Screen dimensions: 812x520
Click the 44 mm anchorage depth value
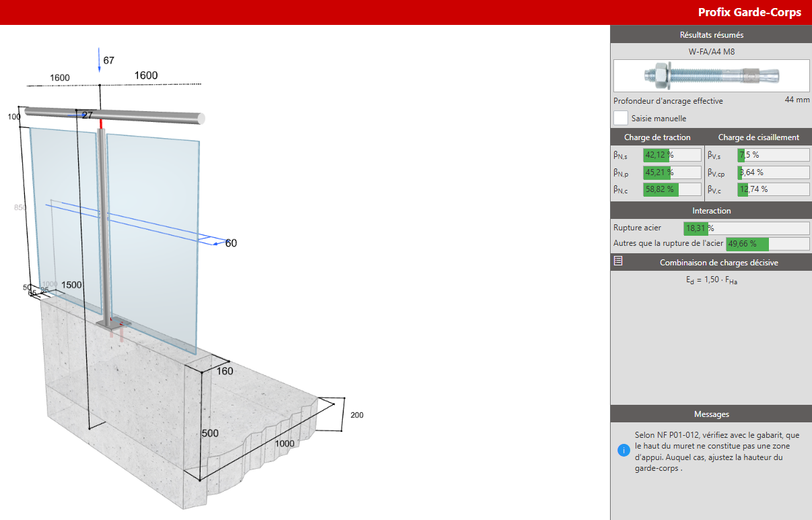pos(797,100)
